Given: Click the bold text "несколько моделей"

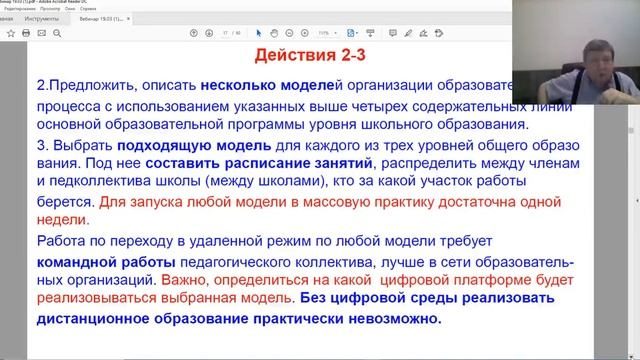Looking at the screenshot, I should click(x=272, y=85).
